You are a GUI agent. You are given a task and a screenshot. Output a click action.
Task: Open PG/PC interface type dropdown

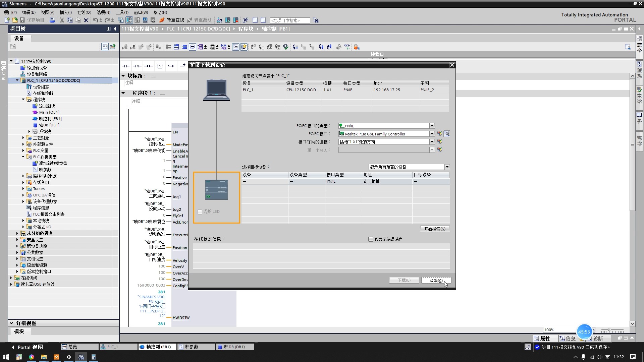coord(432,126)
